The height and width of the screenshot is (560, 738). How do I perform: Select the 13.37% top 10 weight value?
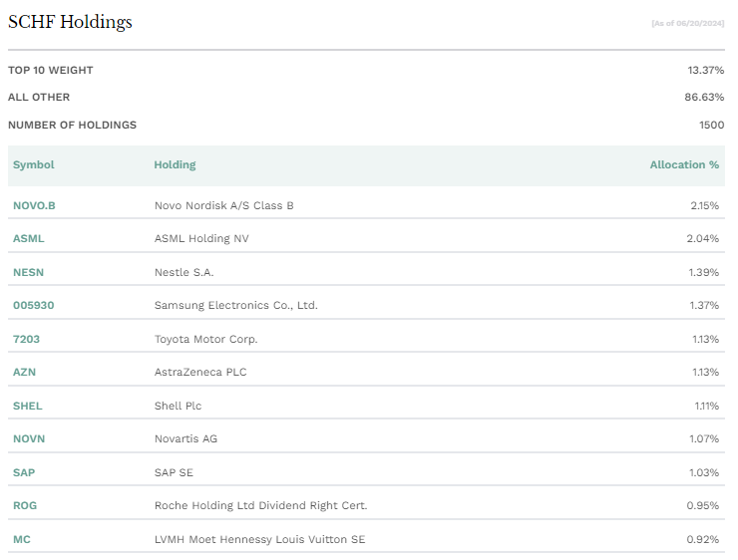pyautogui.click(x=705, y=70)
